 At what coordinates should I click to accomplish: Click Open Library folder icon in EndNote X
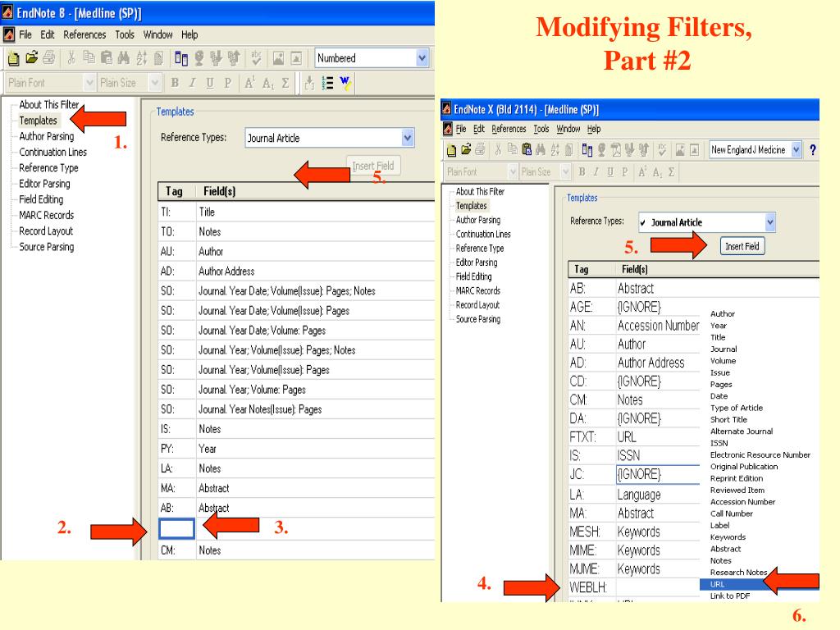pyautogui.click(x=466, y=149)
